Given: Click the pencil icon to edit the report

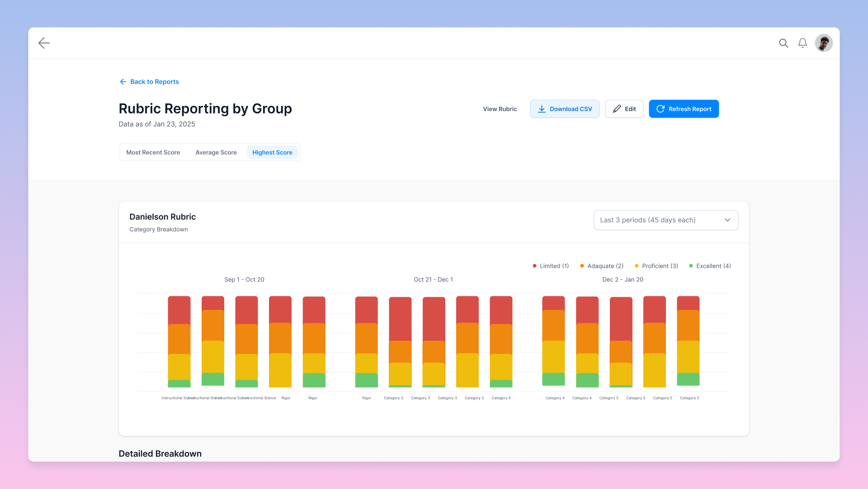Looking at the screenshot, I should click(617, 109).
